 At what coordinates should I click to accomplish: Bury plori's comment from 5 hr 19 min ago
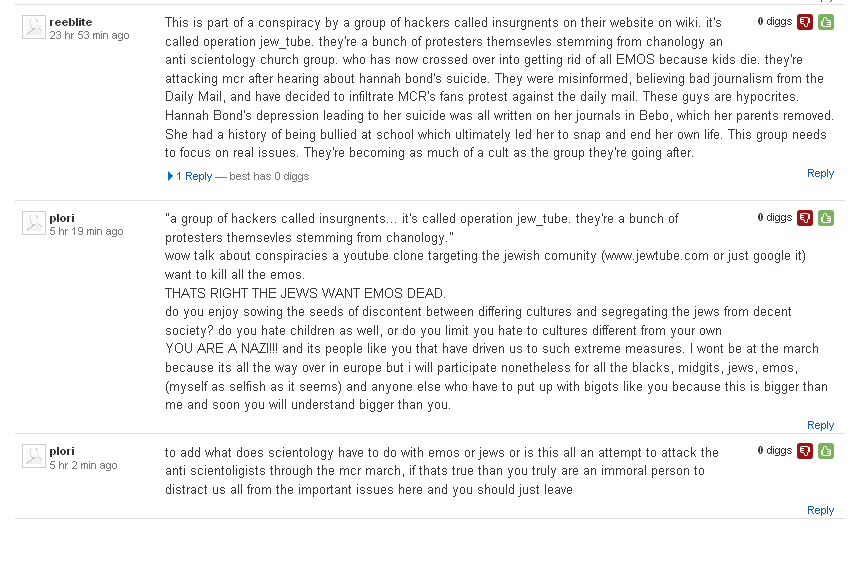pos(805,218)
